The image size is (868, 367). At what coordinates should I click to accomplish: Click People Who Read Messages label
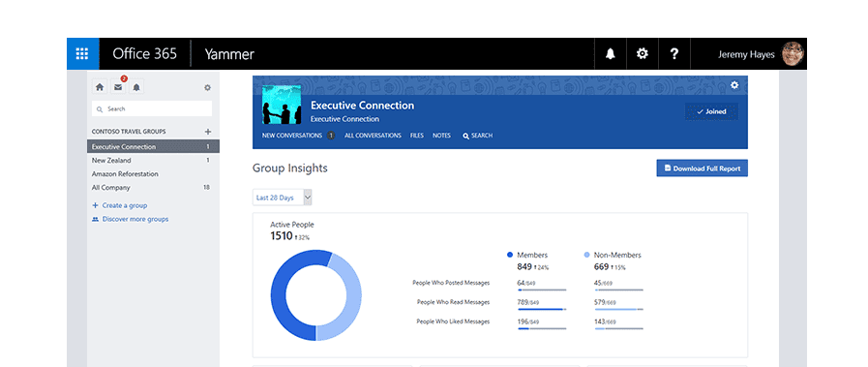pos(454,302)
